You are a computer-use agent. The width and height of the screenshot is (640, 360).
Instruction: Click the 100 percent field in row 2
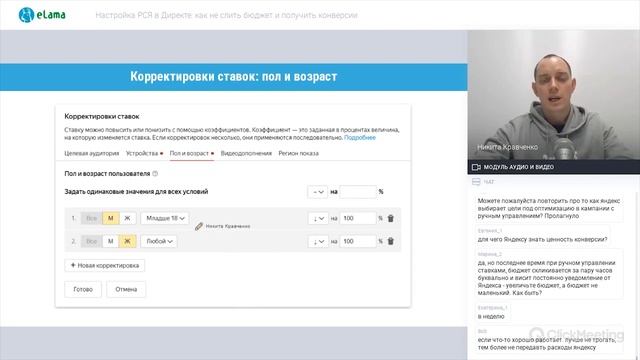(358, 241)
